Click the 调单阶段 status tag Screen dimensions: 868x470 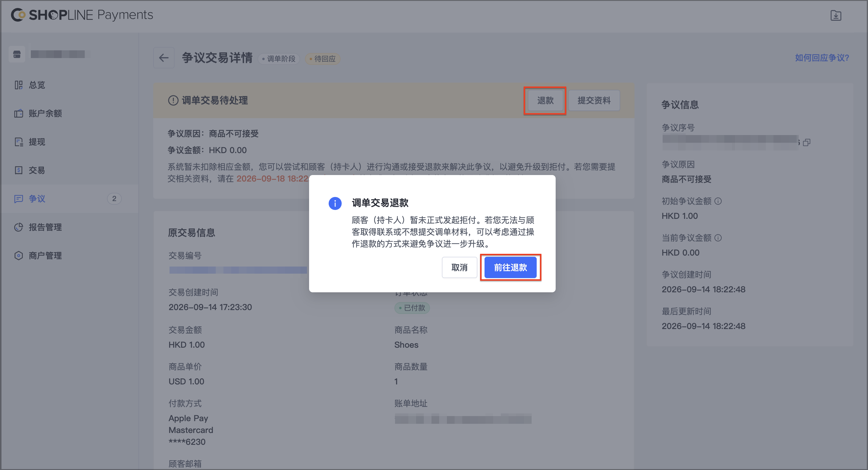(x=279, y=59)
